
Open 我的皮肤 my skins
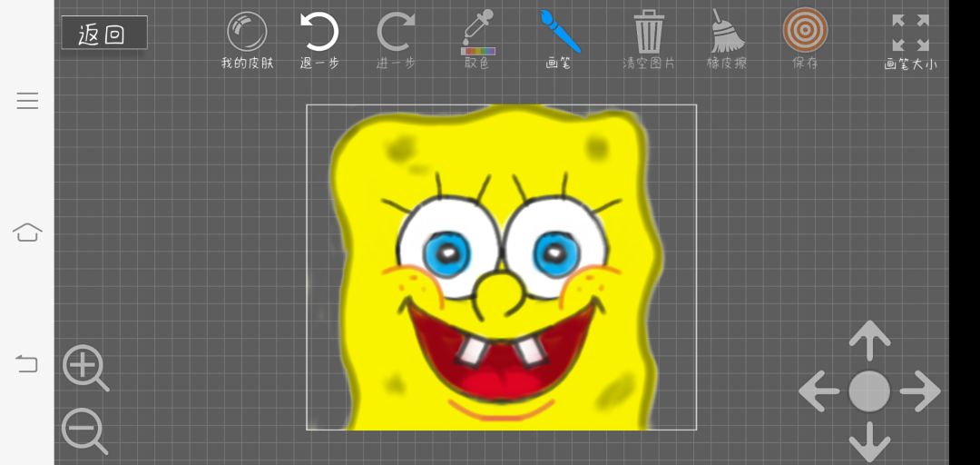pos(247,39)
